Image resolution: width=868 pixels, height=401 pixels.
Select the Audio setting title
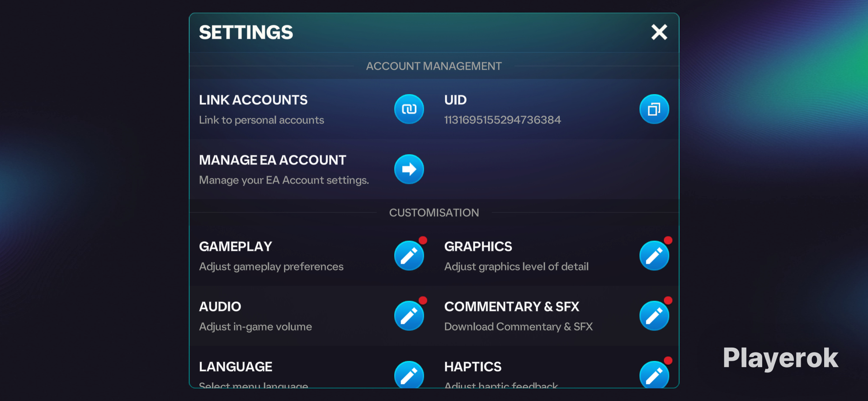pyautogui.click(x=220, y=307)
